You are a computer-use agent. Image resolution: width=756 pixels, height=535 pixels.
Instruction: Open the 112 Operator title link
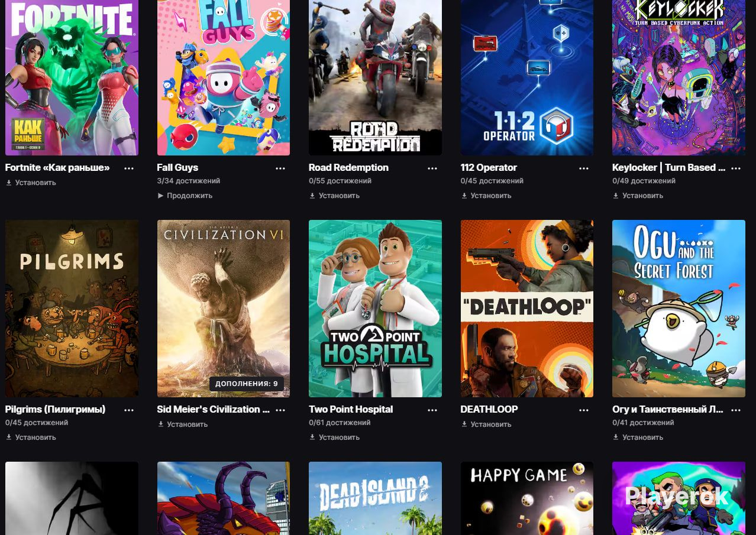489,168
